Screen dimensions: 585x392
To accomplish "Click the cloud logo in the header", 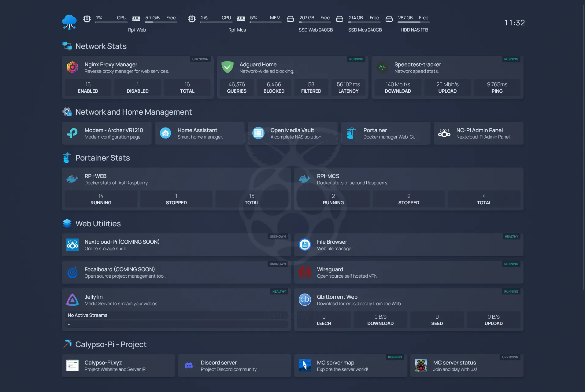I will tap(69, 22).
